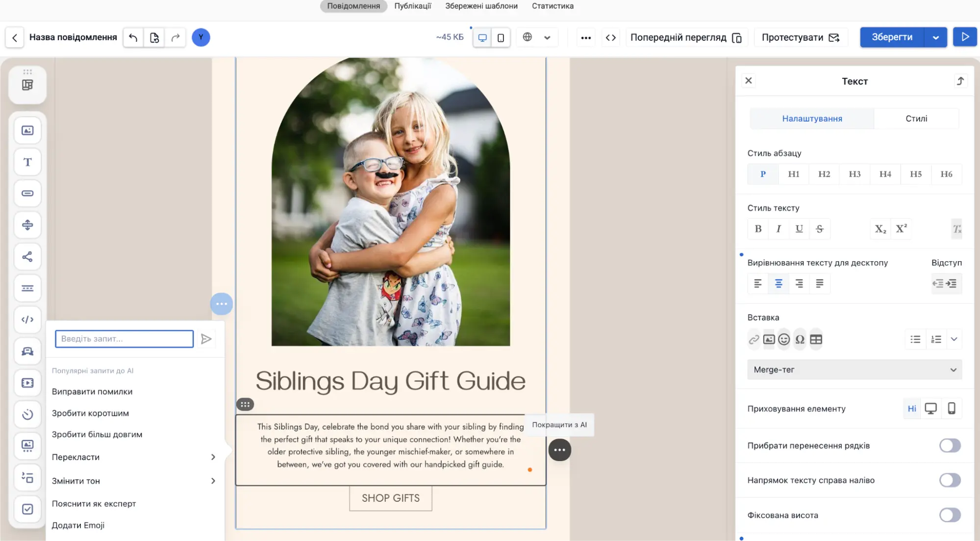Insert emoji via smiley icon

pyautogui.click(x=784, y=340)
